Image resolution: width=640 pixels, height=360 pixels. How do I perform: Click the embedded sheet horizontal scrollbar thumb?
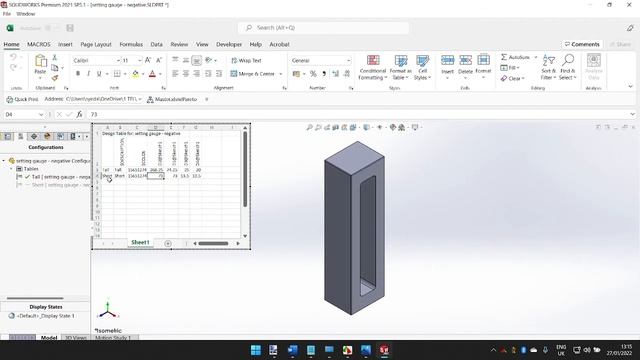click(213, 243)
